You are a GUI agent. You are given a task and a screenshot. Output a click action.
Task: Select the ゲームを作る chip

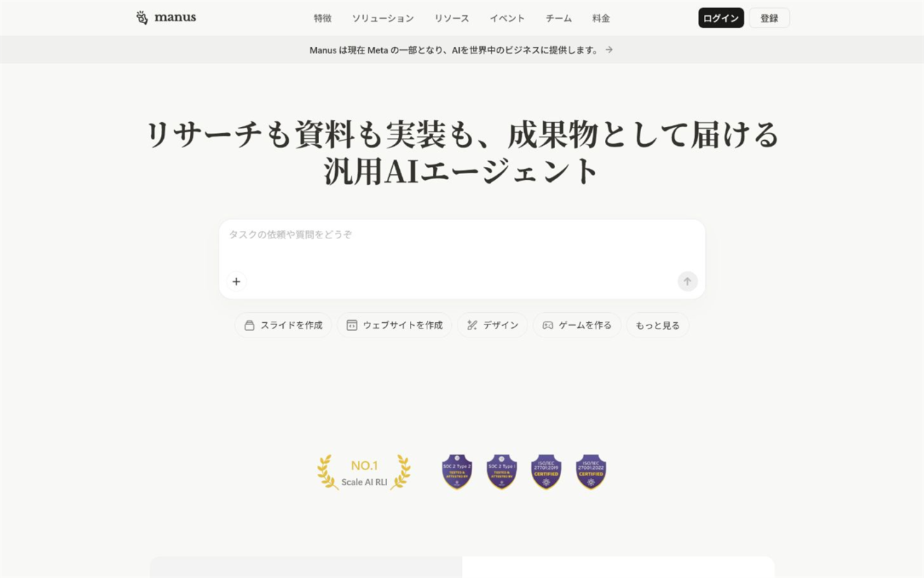[x=577, y=325]
